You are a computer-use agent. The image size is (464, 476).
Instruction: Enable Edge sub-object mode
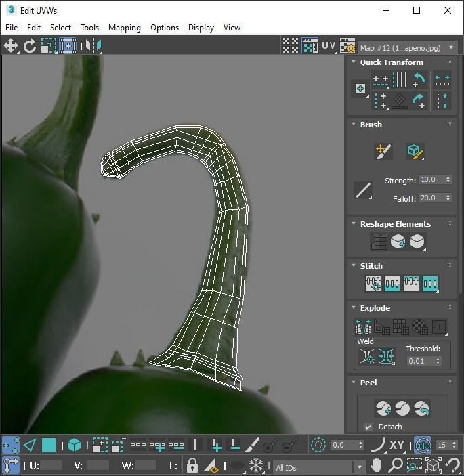[30, 446]
